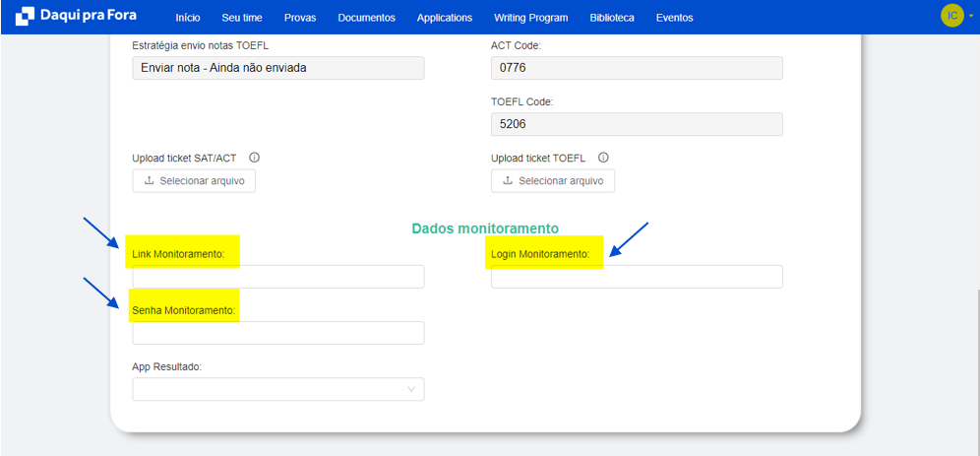Viewport: 980px width, 456px height.
Task: Select file for TOEFL ticket upload
Action: coord(553,181)
